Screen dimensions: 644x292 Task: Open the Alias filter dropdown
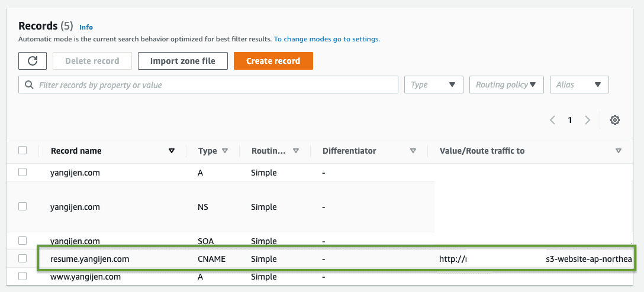point(579,85)
